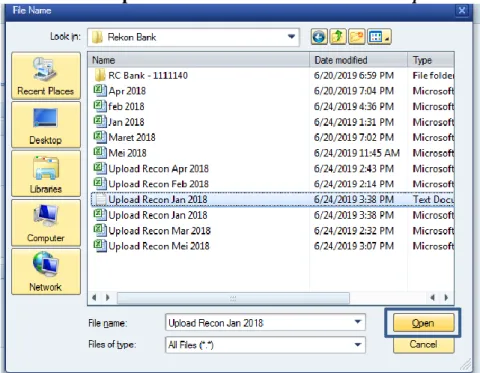Open Computer location
Viewport: 480px width, 373px height.
coord(46,223)
